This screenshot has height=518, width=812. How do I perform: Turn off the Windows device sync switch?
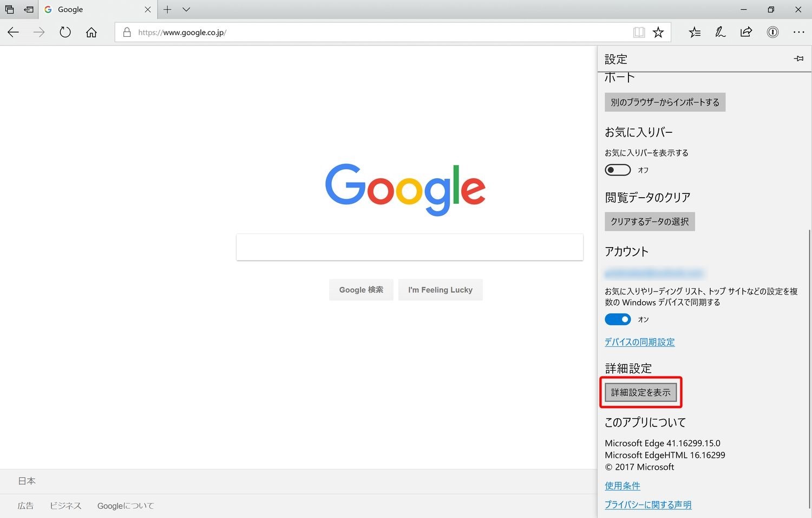tap(618, 319)
